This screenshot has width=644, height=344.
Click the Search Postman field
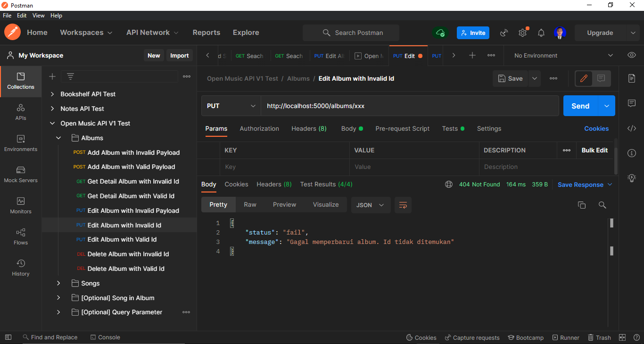point(351,33)
